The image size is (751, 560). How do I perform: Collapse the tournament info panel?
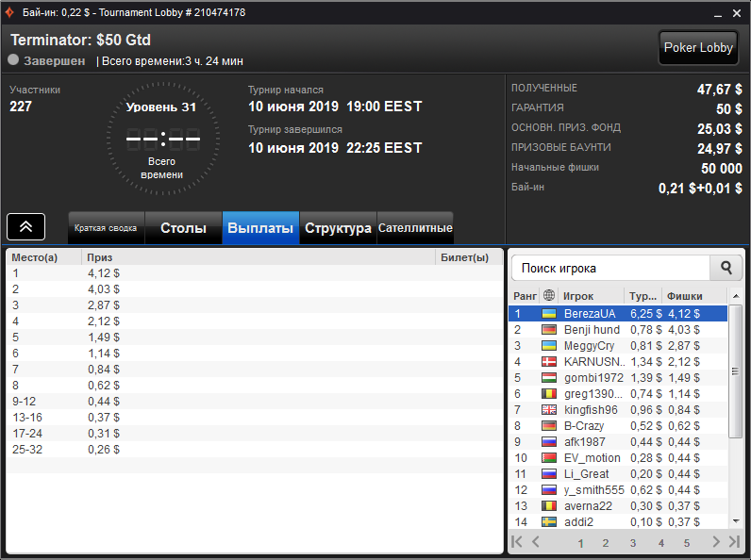click(25, 227)
